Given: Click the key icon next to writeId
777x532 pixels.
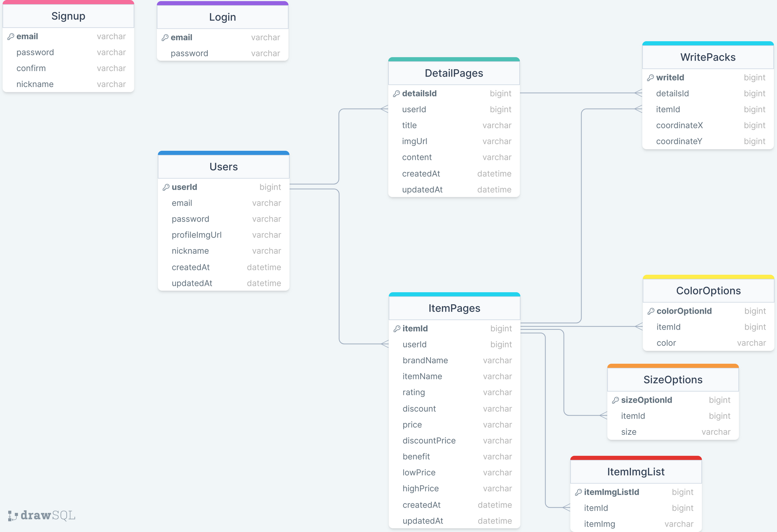Looking at the screenshot, I should (x=651, y=78).
